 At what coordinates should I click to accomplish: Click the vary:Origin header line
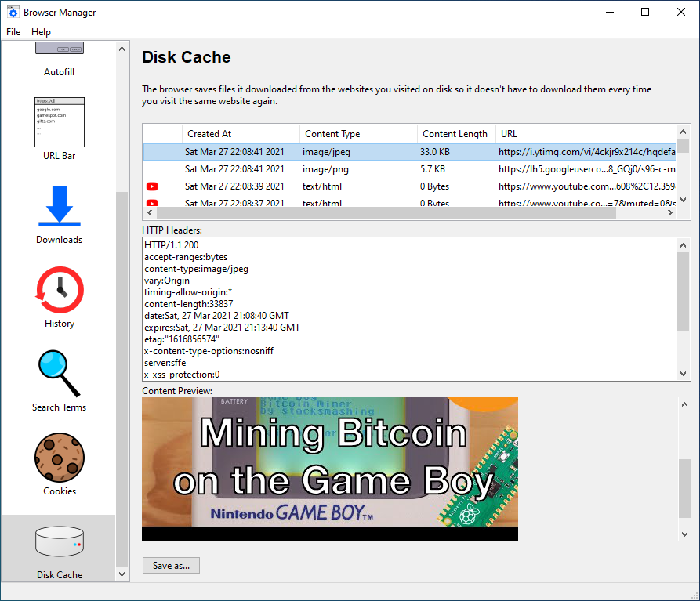(x=167, y=281)
